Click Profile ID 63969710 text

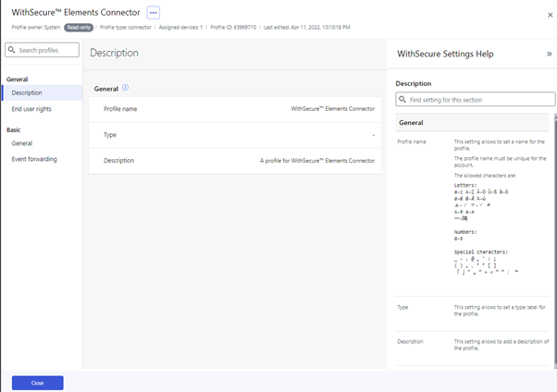233,28
